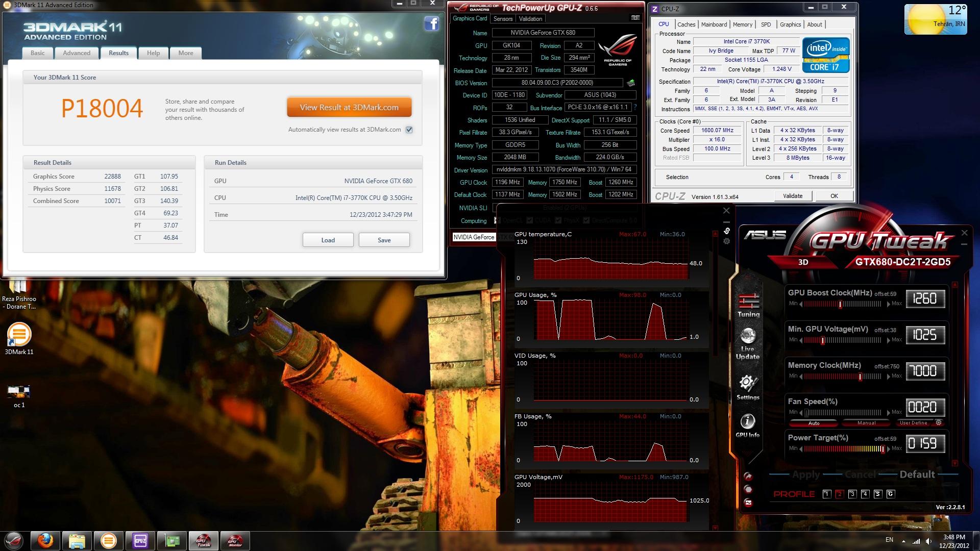
Task: Select profile G in GPU Tweak
Action: coord(890,494)
